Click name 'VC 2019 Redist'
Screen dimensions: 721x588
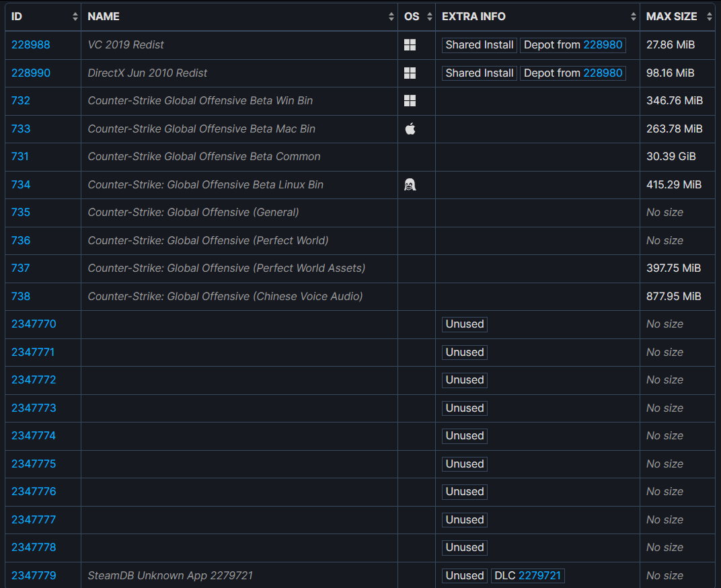point(126,44)
